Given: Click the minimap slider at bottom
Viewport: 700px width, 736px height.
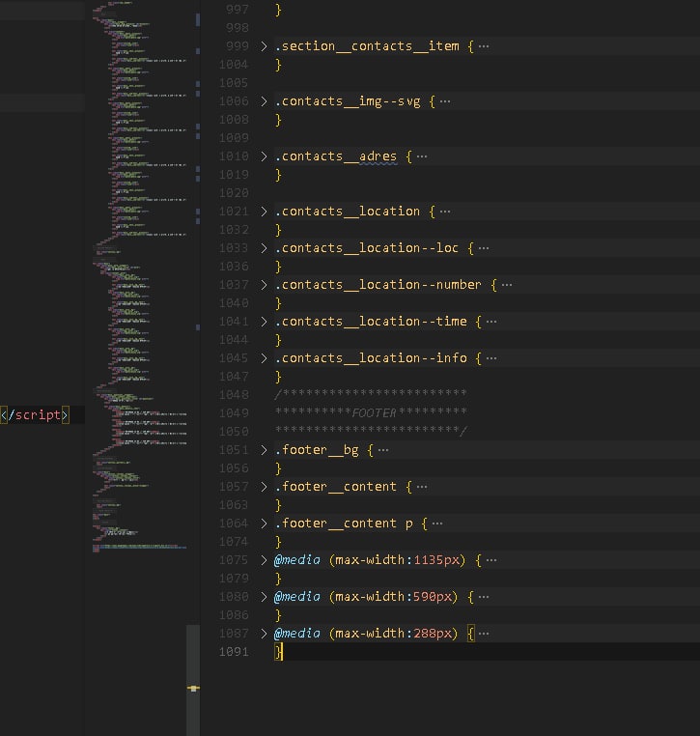Looking at the screenshot, I should [193, 680].
